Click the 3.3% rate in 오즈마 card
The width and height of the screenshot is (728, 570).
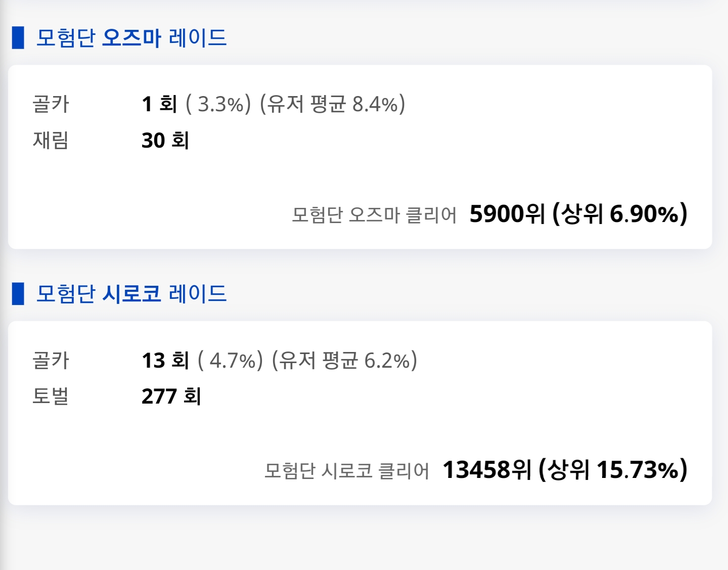point(218,104)
